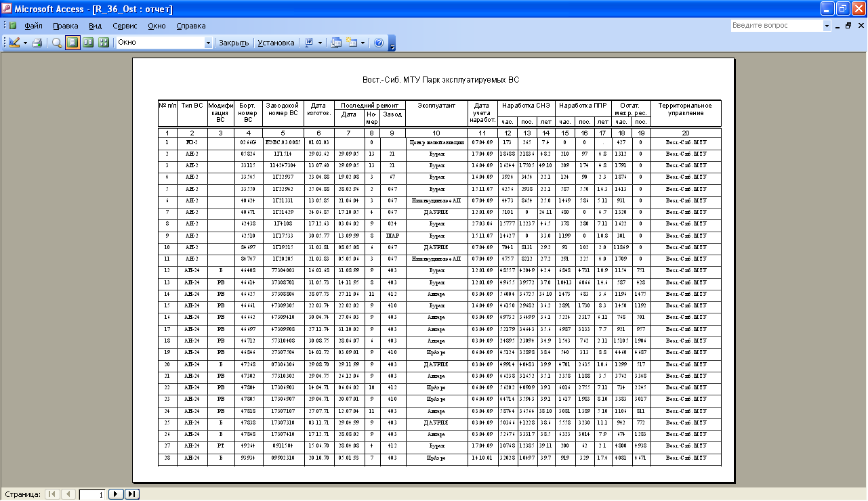Open the Сервис menu

tap(125, 26)
